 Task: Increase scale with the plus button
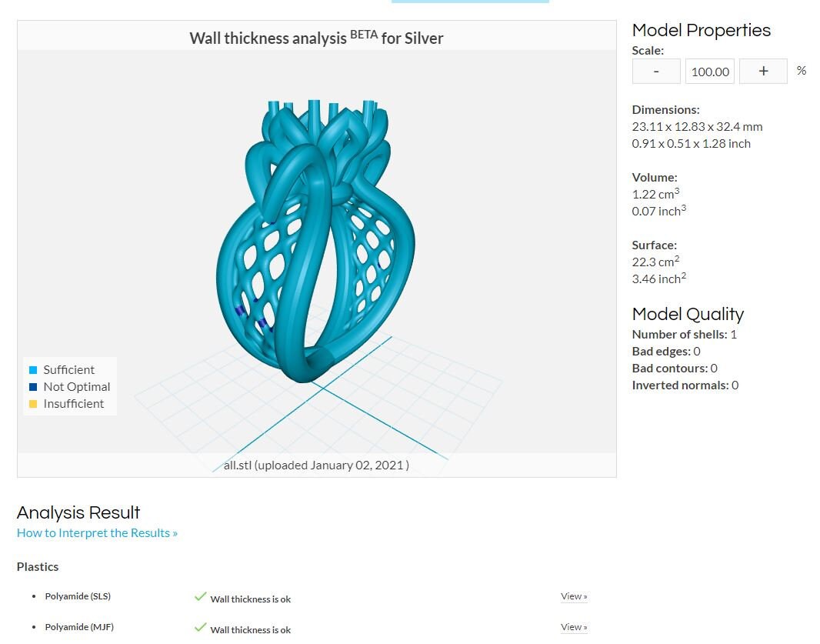click(763, 71)
